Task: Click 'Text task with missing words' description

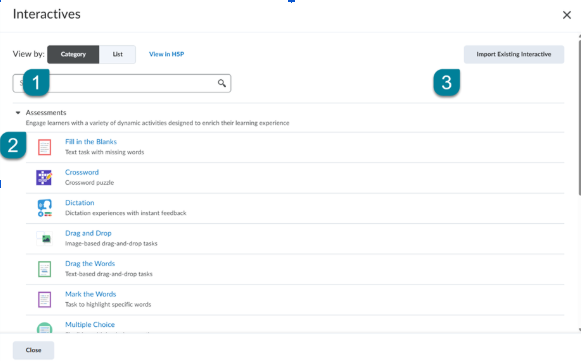Action: coord(104,152)
